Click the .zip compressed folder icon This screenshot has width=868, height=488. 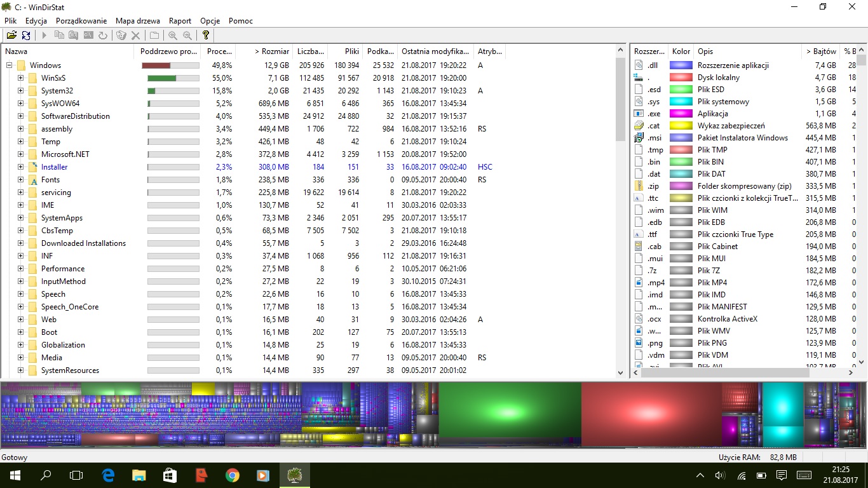(x=639, y=186)
